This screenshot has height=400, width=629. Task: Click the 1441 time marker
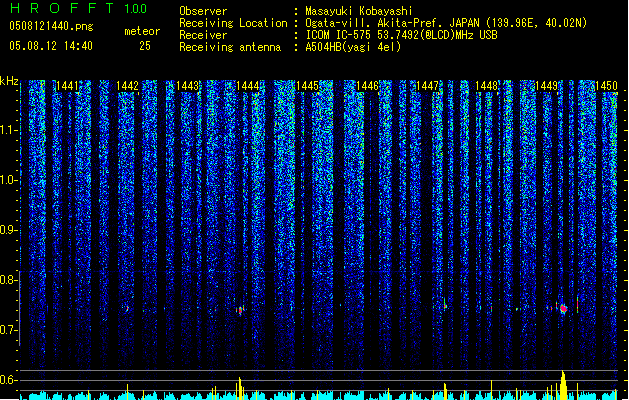67,86
